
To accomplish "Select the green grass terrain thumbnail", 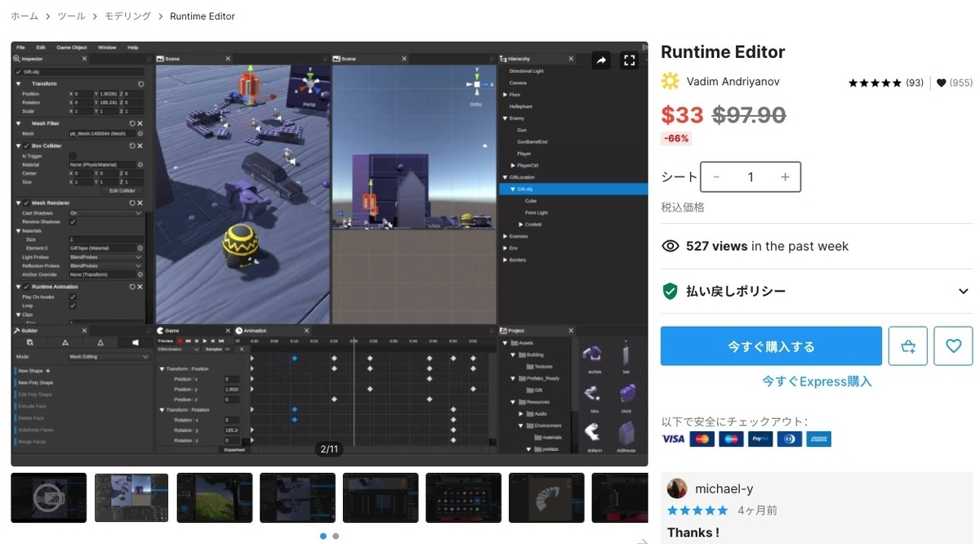I will [x=215, y=497].
